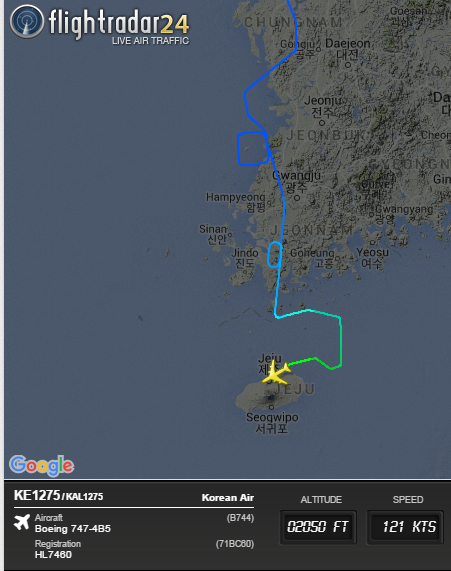Image resolution: width=451 pixels, height=571 pixels.
Task: Click the white aircraft icon in info panel
Action: coord(22,522)
